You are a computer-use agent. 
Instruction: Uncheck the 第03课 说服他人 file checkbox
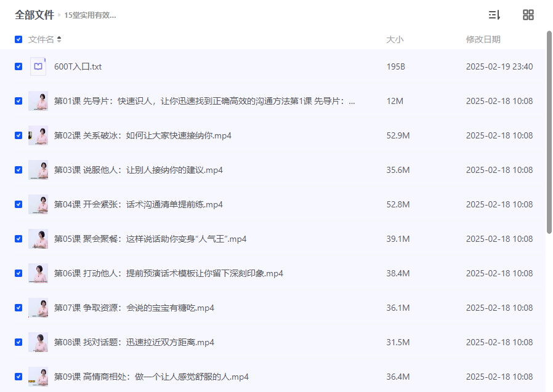pos(18,170)
